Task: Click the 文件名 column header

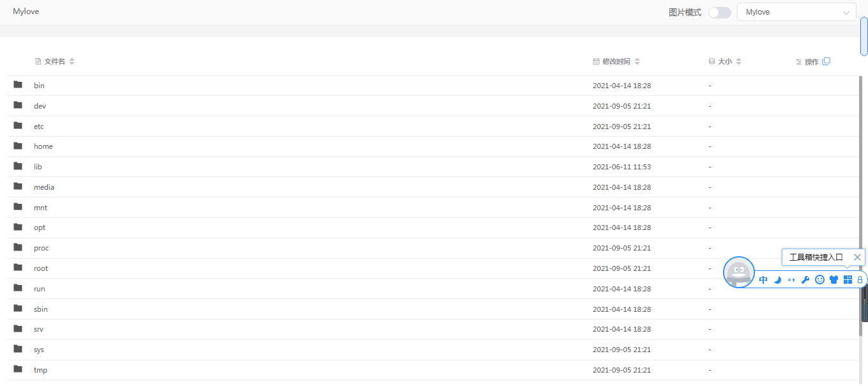Action: (x=54, y=61)
